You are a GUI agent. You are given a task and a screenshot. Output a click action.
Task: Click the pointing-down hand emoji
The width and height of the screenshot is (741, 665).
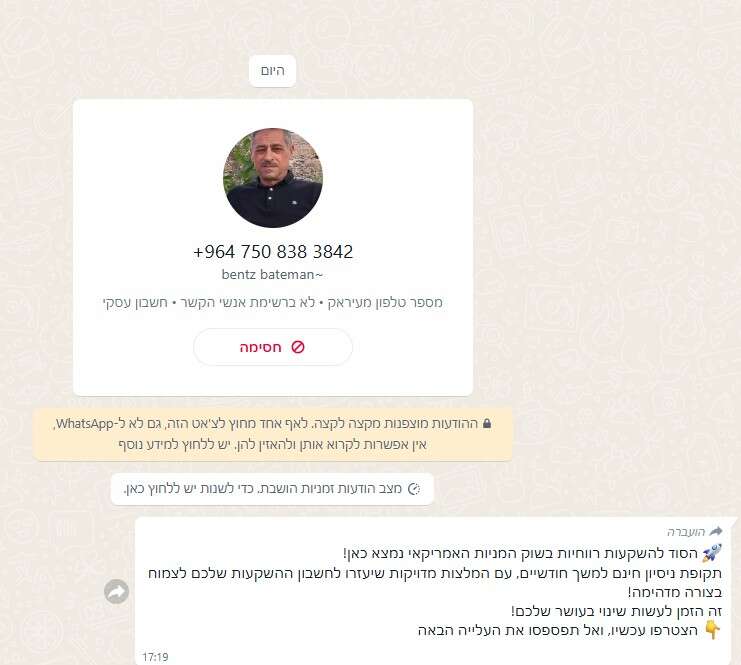713,630
